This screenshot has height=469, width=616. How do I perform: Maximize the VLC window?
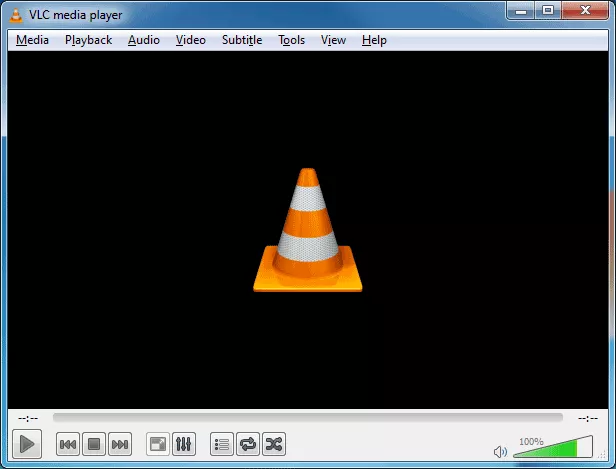[x=548, y=11]
